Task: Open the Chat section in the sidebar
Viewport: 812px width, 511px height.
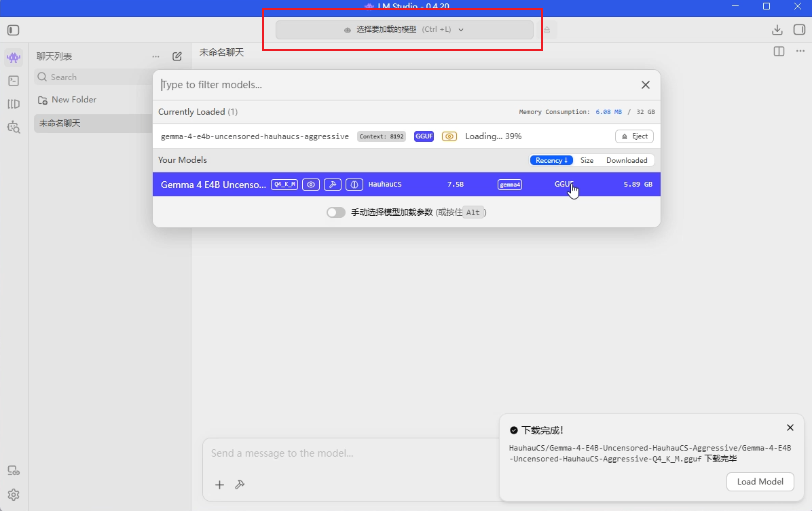Action: tap(14, 58)
